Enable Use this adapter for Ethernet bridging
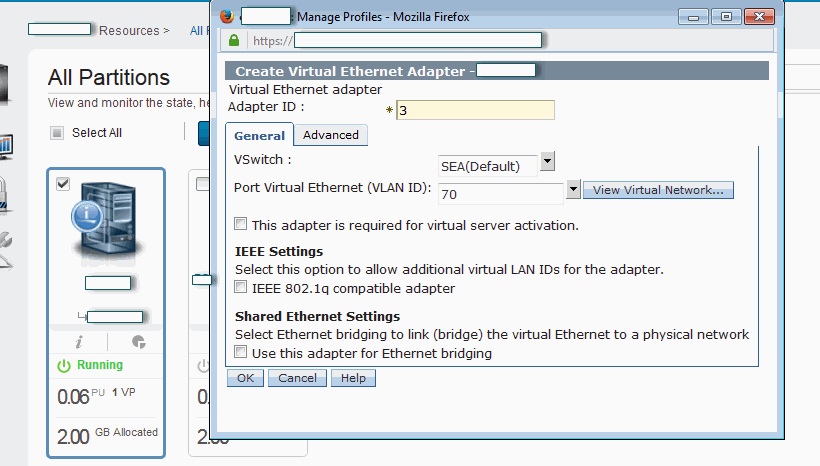The width and height of the screenshot is (820, 466). (241, 353)
